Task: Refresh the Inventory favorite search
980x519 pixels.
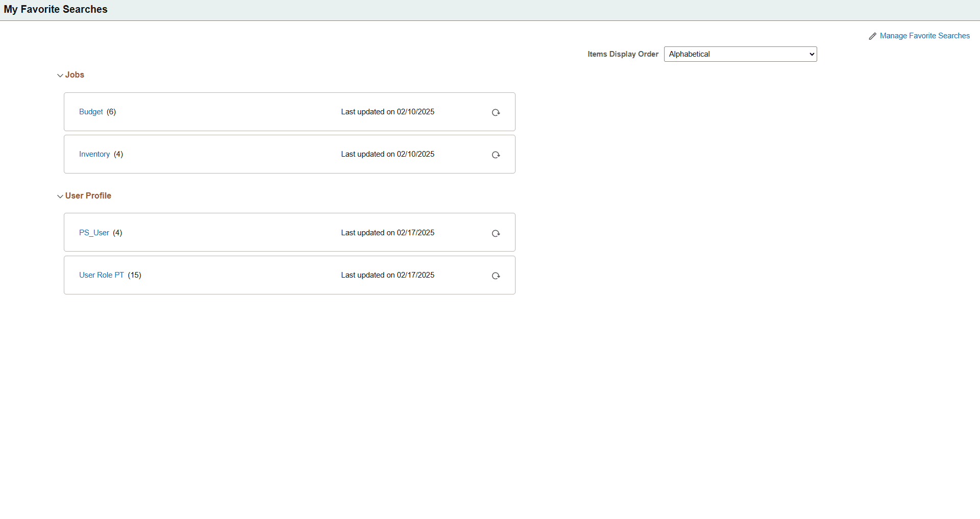Action: click(496, 155)
